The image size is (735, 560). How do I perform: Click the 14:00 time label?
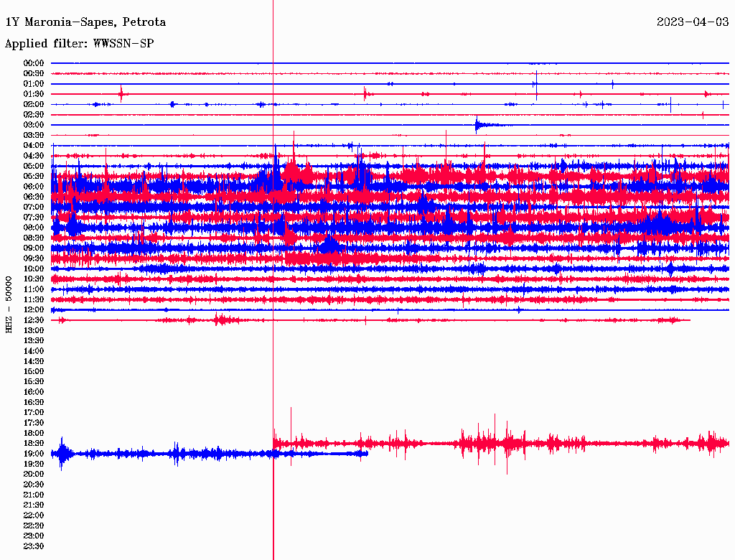point(34,351)
